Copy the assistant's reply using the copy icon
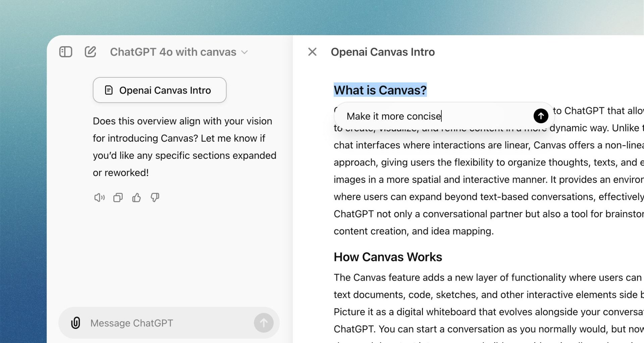The width and height of the screenshot is (644, 343). 118,198
